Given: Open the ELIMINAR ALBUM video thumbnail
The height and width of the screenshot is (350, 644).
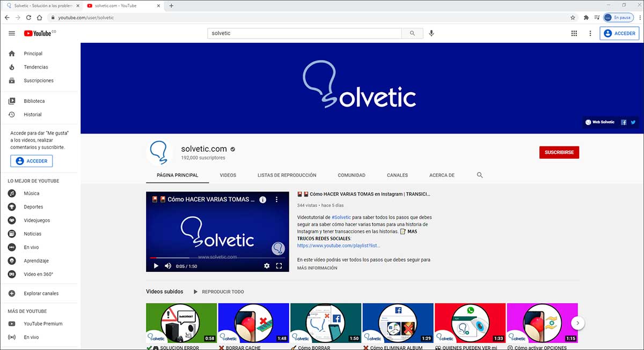Looking at the screenshot, I should [398, 323].
